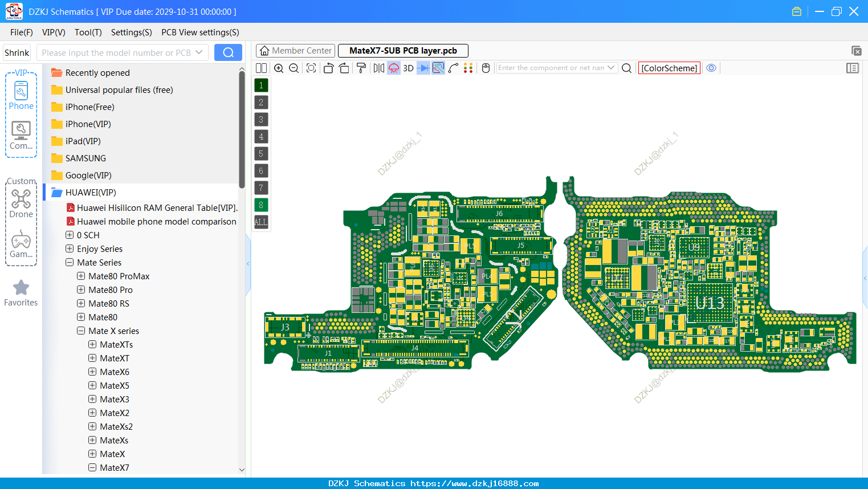Mirror flip the PCB view
The image size is (868, 489).
point(379,68)
